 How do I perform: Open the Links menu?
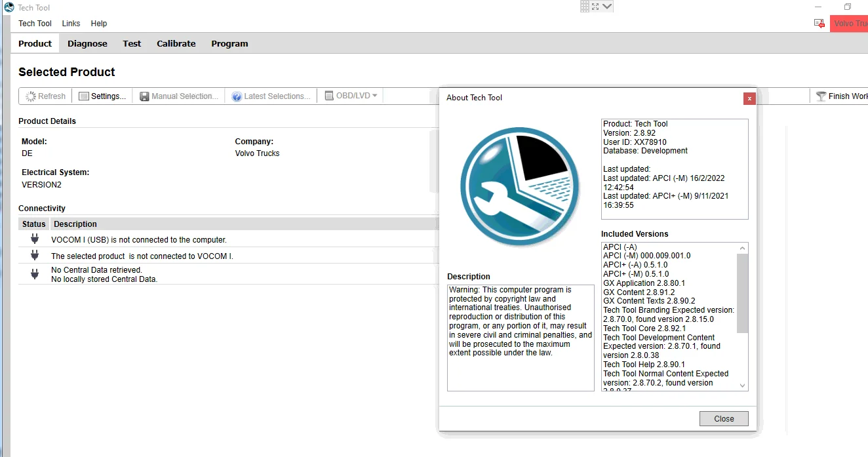[71, 24]
